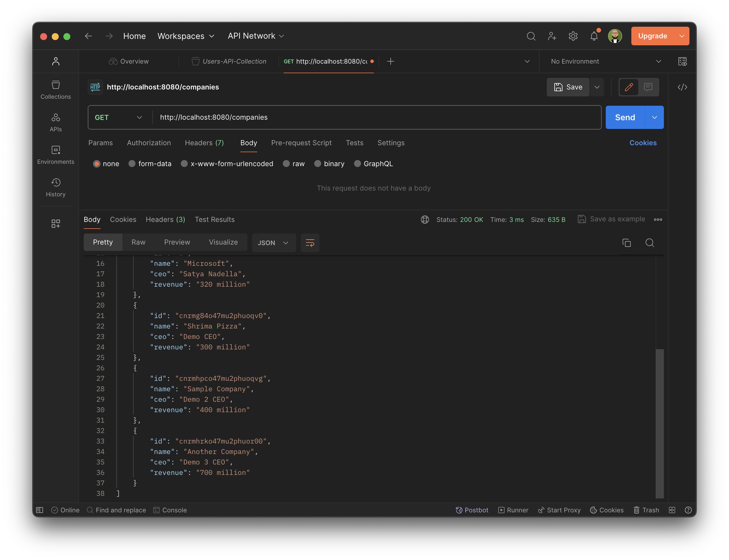Switch to the Test Results tab
729x560 pixels.
215,219
